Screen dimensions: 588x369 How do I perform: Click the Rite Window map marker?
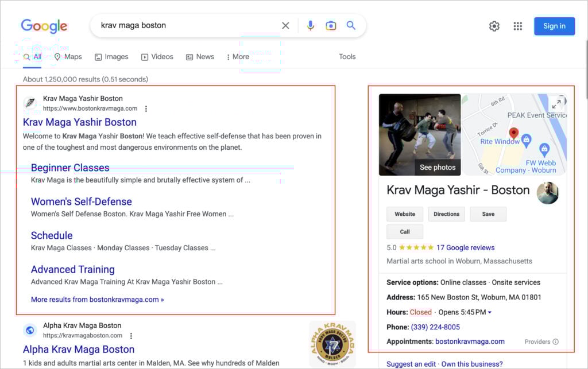point(527,139)
